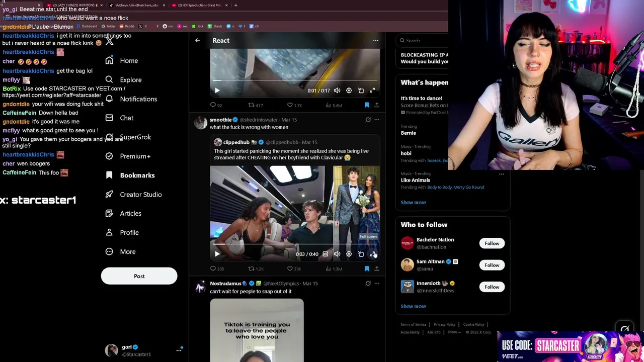This screenshot has width=644, height=362.
Task: Open Profile in the sidebar
Action: pos(122,233)
